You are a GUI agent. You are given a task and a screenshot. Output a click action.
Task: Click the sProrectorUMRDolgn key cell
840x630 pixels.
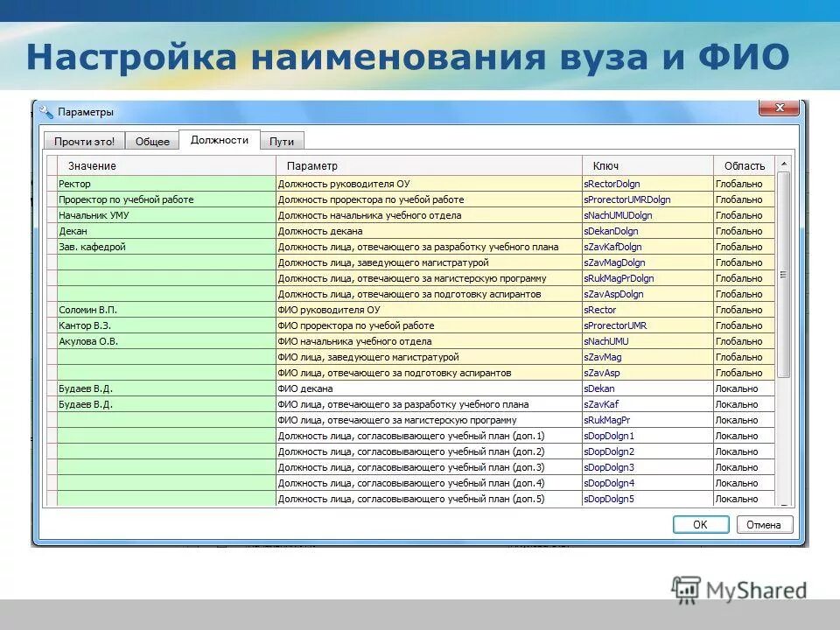point(647,199)
